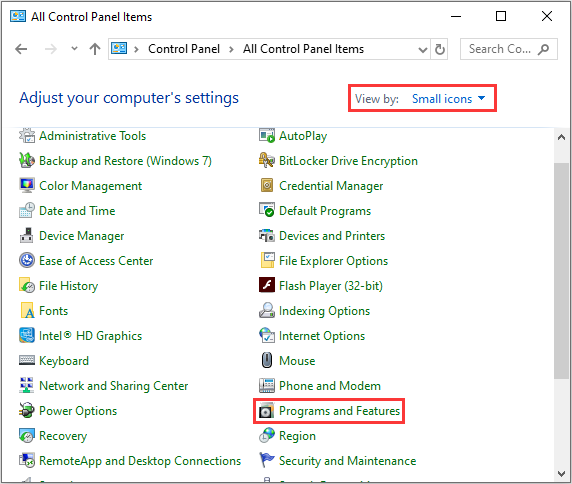572x484 pixels.
Task: Click the Keyboard icon
Action: click(27, 361)
